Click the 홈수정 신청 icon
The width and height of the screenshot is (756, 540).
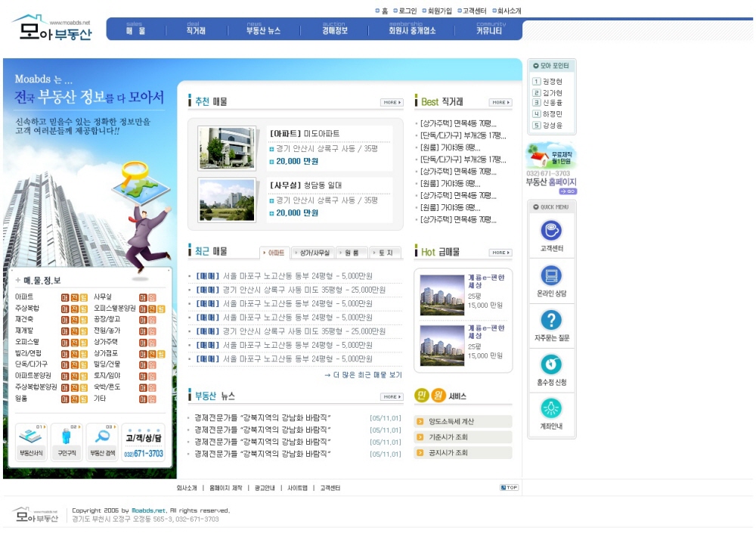[551, 364]
